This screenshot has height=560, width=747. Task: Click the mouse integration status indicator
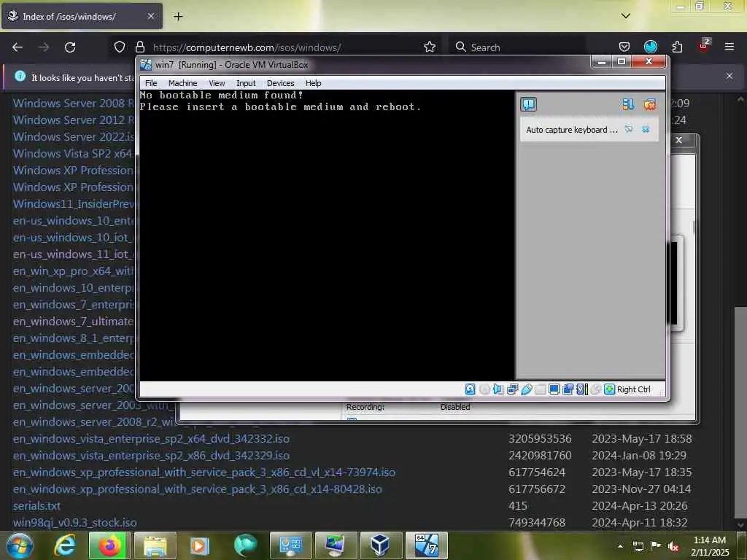(595, 389)
